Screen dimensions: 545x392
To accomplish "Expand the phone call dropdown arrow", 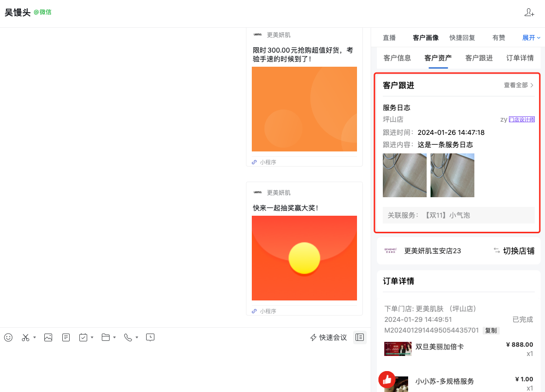I will [137, 337].
